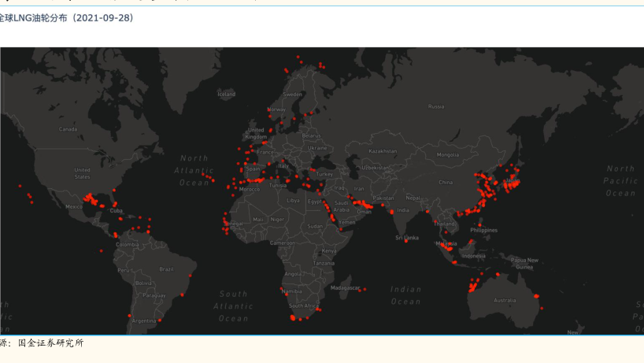Click the Australia label on the map
Screen dimensions: 644x363
point(504,300)
